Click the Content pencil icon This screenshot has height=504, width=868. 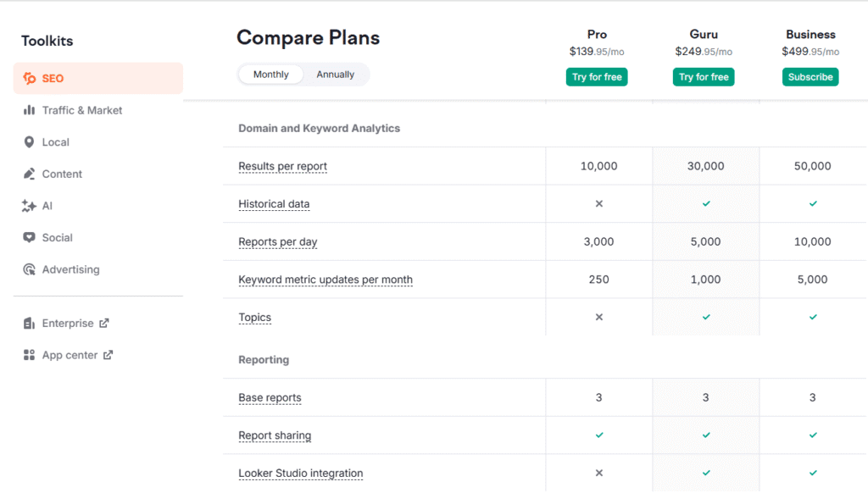tap(30, 174)
